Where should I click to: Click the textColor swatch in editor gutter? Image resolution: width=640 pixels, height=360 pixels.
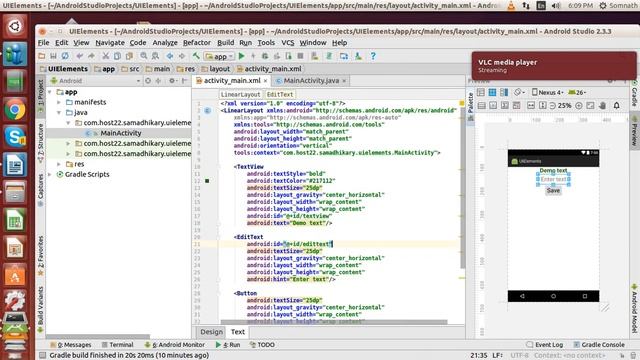[207, 181]
